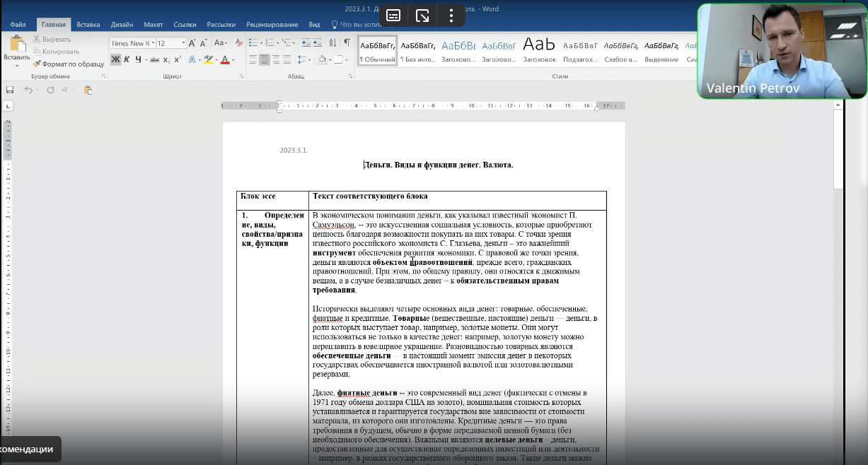
Task: Click the red font color swatch button
Action: point(225,60)
